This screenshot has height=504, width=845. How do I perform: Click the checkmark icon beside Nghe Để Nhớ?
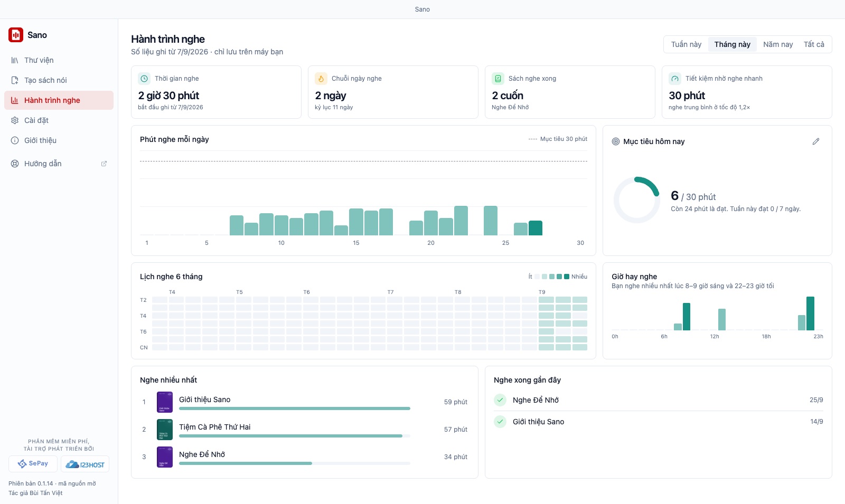click(500, 400)
